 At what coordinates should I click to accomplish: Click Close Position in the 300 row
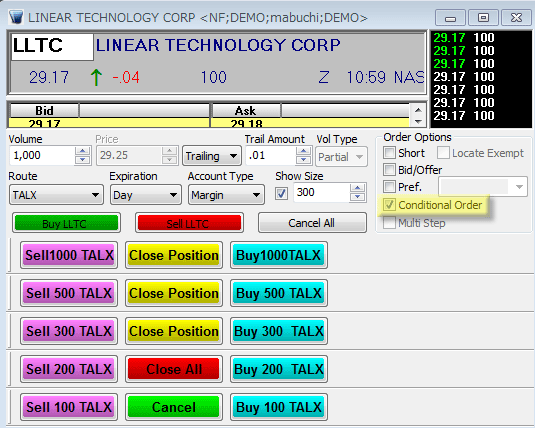pyautogui.click(x=174, y=331)
